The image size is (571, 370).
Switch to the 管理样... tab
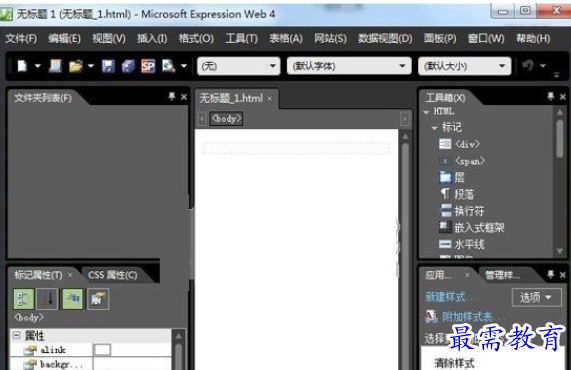503,275
